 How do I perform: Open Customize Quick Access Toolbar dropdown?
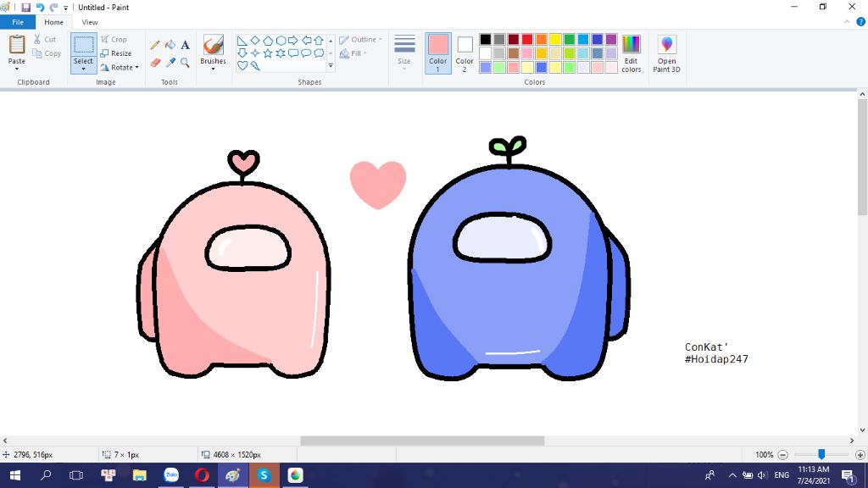click(66, 8)
